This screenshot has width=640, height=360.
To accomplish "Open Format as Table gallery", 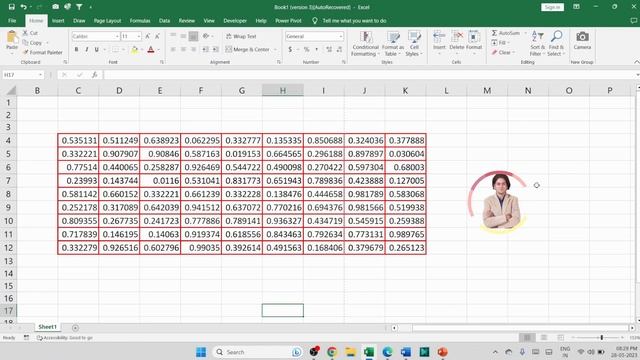I will [x=393, y=44].
